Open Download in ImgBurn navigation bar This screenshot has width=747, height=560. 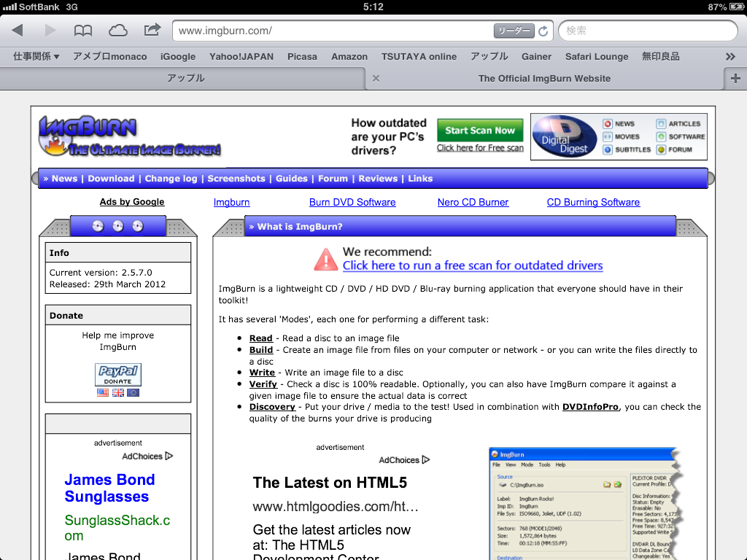pos(111,179)
